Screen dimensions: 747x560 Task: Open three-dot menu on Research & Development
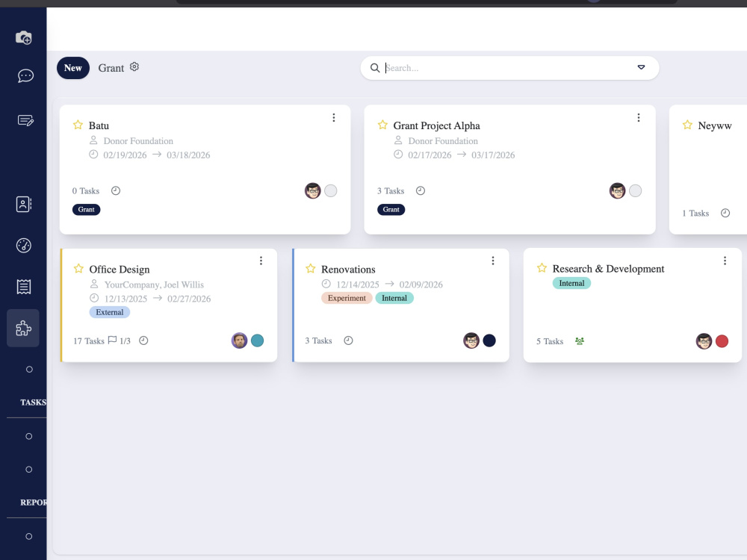coord(725,261)
